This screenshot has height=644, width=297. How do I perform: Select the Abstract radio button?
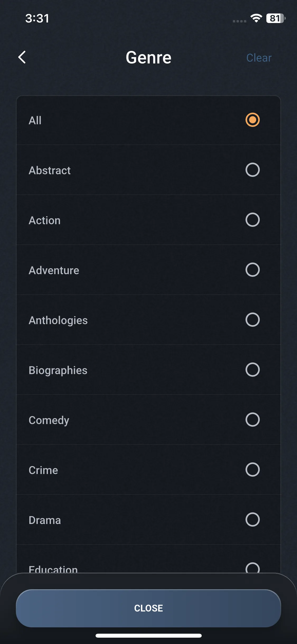[252, 170]
